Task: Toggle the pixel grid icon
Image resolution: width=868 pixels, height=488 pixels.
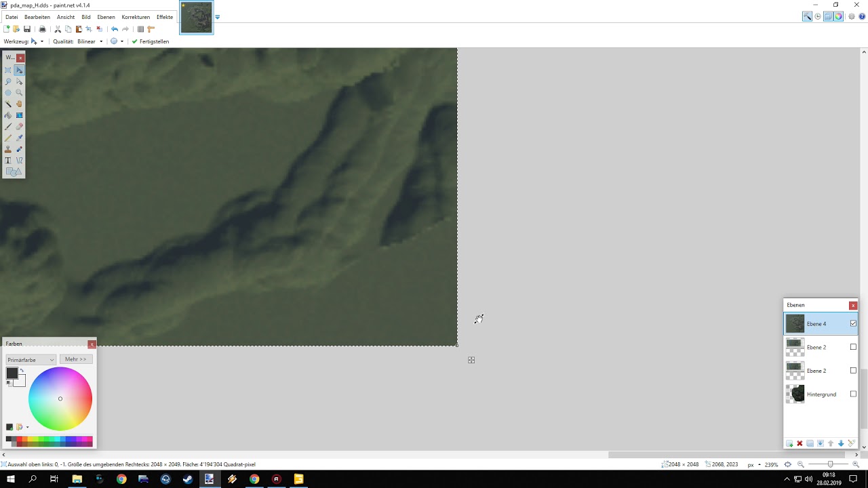Action: (140, 29)
